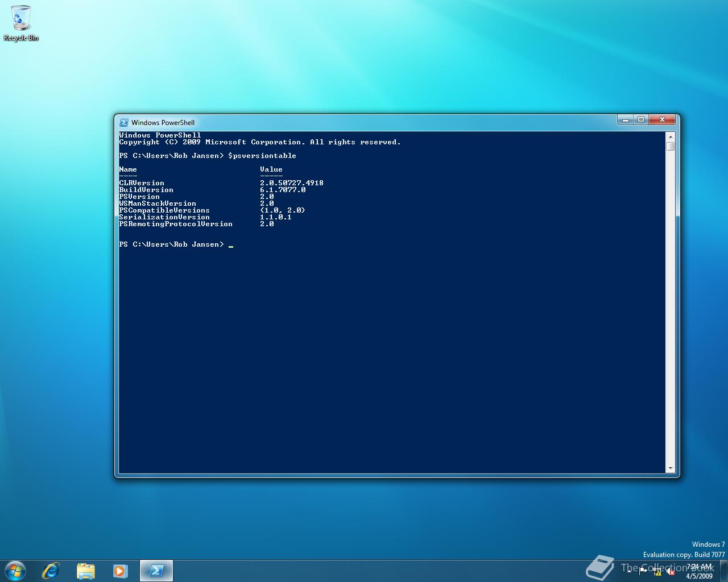
Task: Click the PSRemotingProtocolVersion row name
Action: tap(176, 224)
